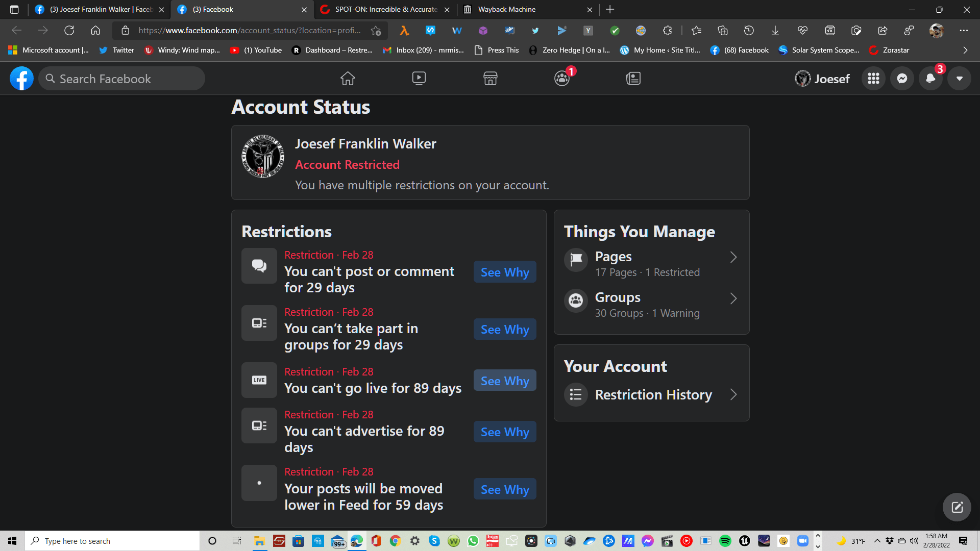This screenshot has height=551, width=980.
Task: Click See Why for post or comment restriction
Action: click(504, 272)
